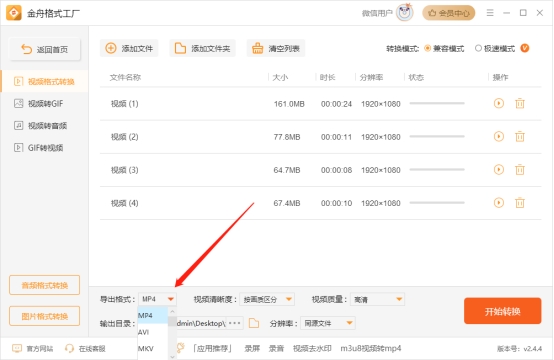Go back via 返回首页 button

click(45, 49)
